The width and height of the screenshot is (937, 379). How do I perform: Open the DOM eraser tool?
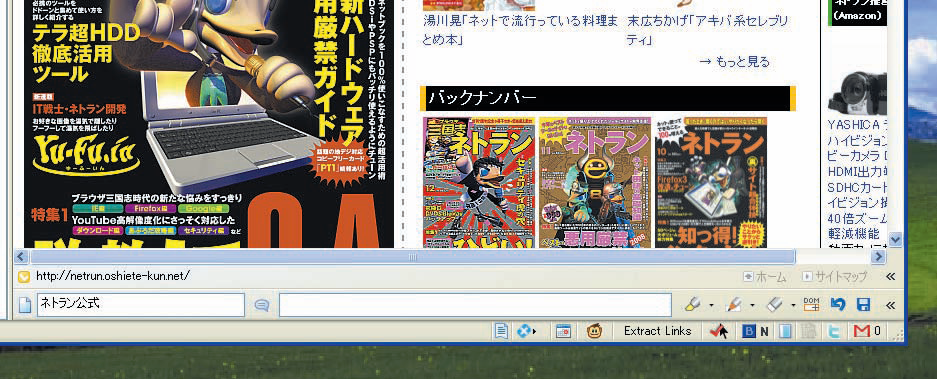click(811, 305)
